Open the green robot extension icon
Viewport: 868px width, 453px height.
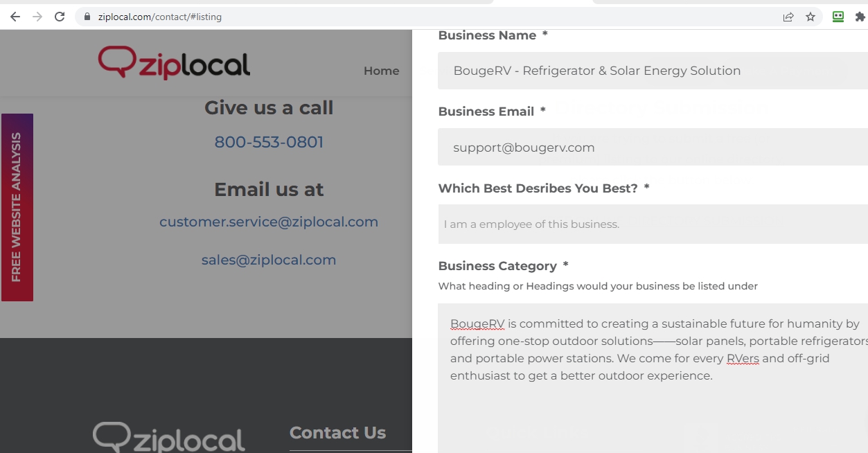tap(838, 17)
